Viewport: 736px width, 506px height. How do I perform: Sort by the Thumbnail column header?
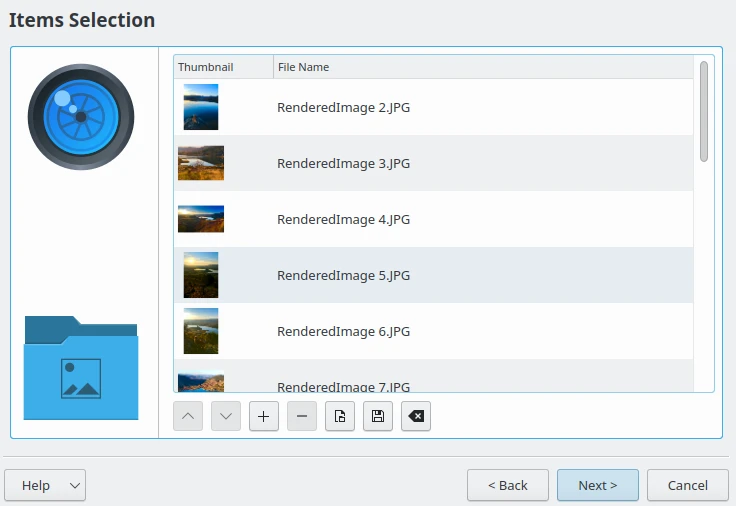(222, 67)
